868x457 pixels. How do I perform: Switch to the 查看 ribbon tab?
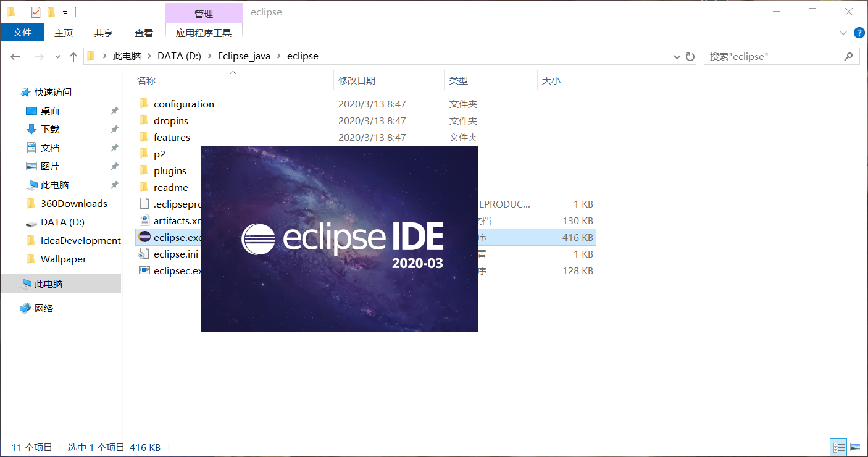click(143, 33)
